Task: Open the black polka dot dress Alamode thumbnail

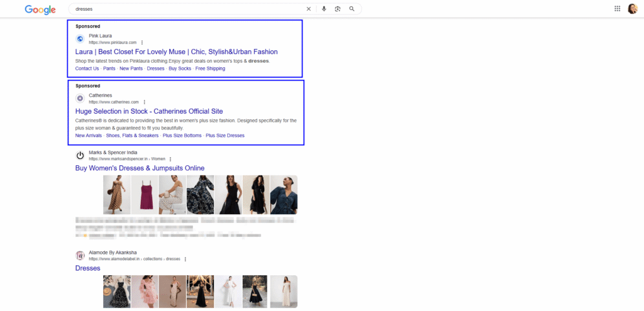Action: [x=116, y=292]
